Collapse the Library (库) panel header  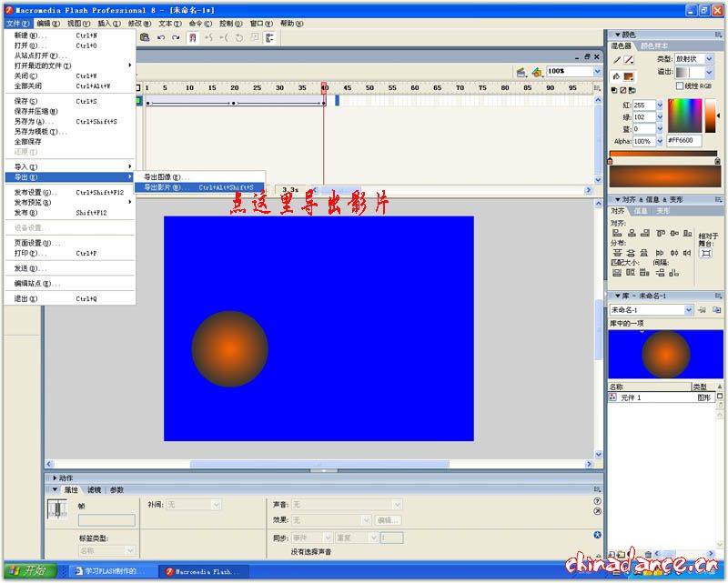615,296
